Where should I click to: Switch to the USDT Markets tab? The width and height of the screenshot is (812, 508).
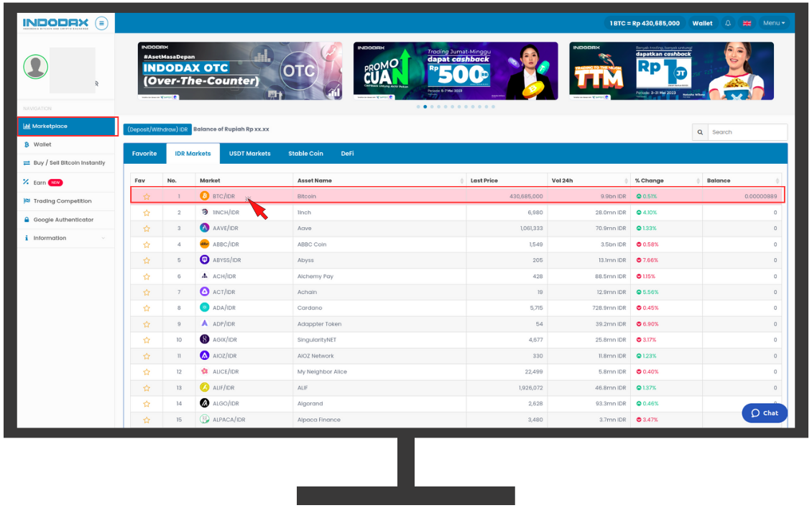[249, 154]
